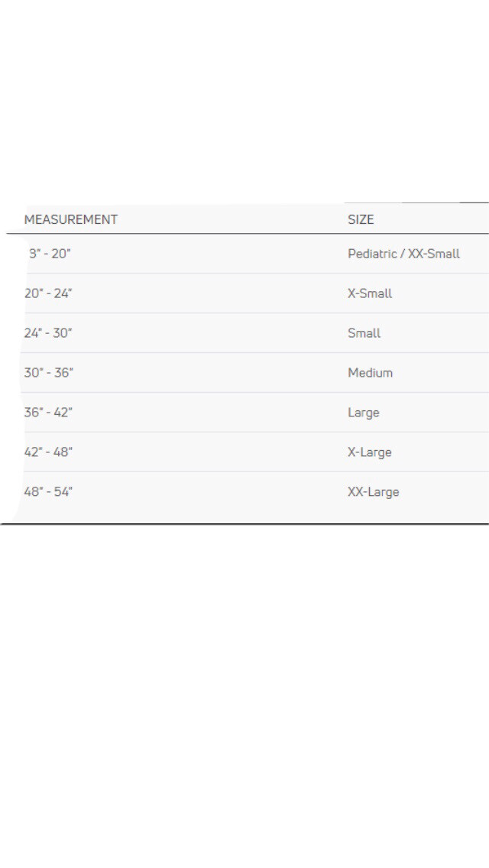Click the 42" - 48" measurement

point(48,452)
